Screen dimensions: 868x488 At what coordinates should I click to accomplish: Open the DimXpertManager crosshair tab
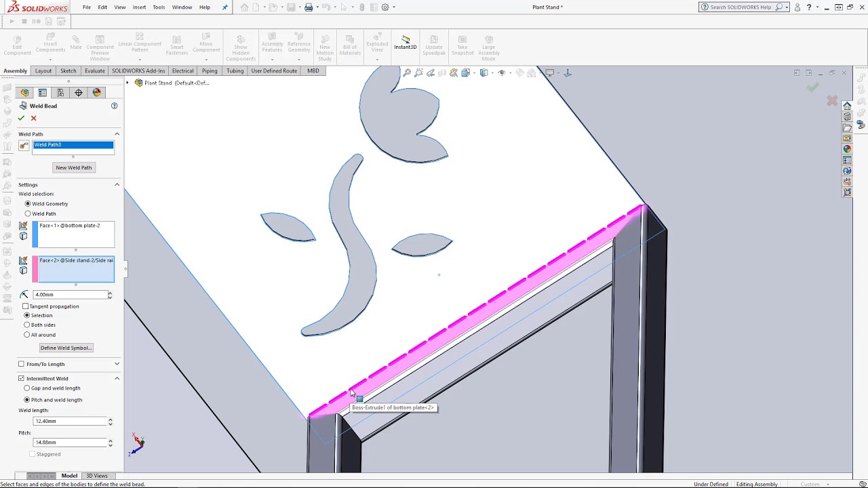point(79,92)
